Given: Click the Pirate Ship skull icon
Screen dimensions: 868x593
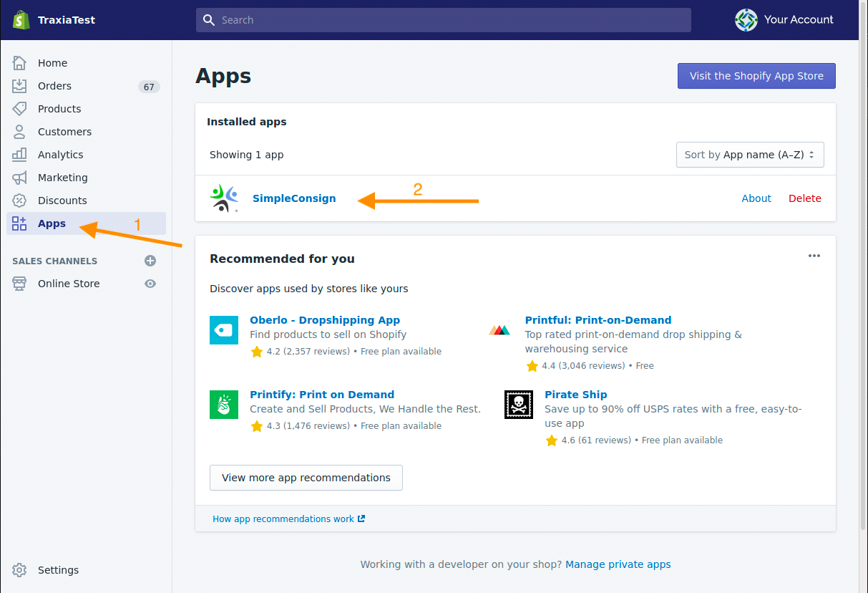Looking at the screenshot, I should coord(519,404).
